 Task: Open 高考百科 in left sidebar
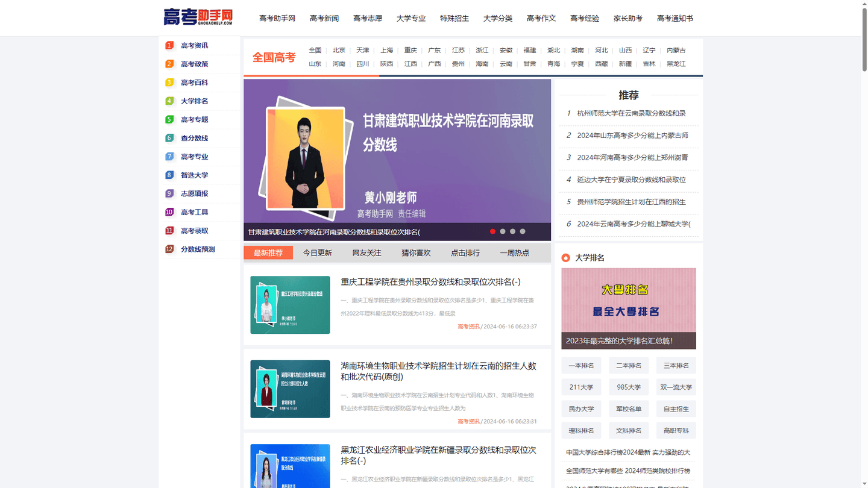(x=195, y=83)
